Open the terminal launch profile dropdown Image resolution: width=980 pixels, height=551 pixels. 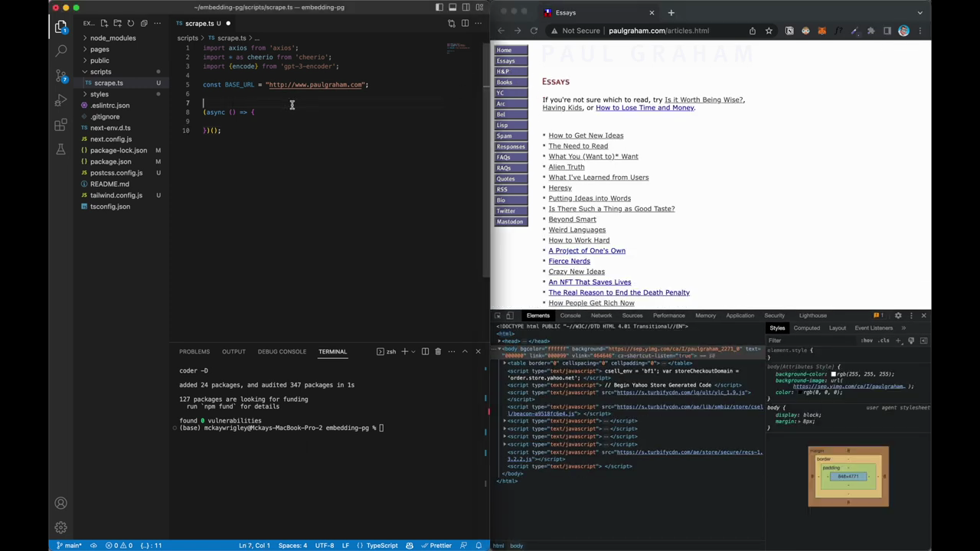point(413,351)
